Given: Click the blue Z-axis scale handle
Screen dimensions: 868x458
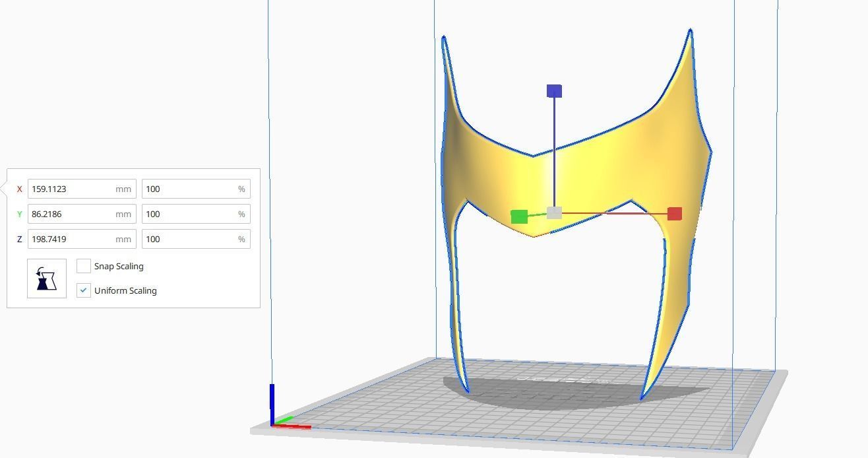Looking at the screenshot, I should [554, 91].
